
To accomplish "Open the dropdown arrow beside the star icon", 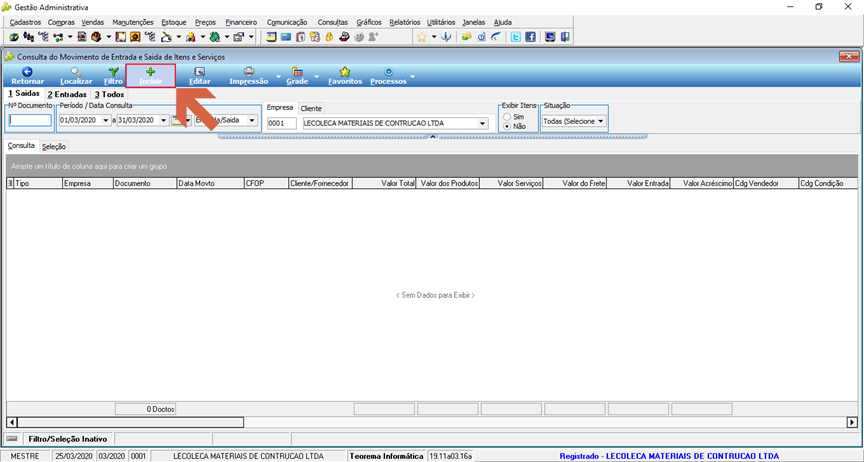I will click(x=434, y=37).
